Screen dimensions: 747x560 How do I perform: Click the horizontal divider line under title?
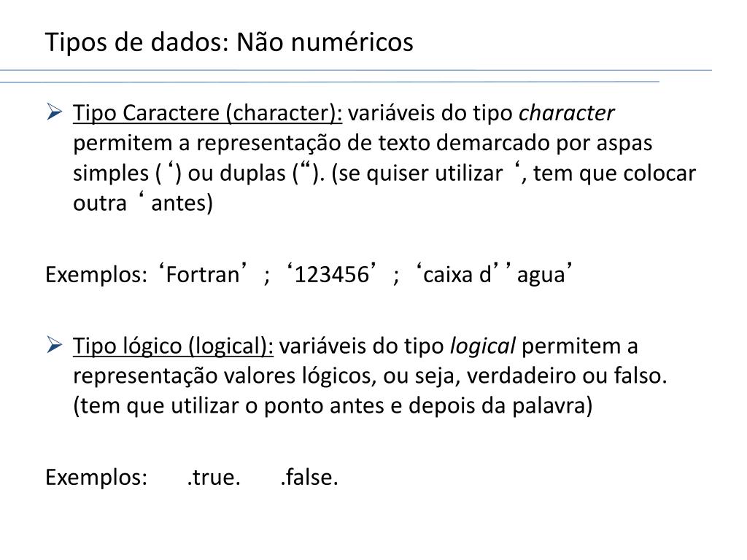pos(355,71)
